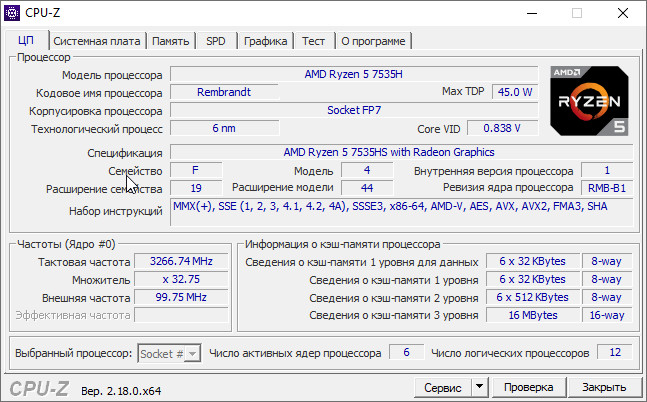Select the ЦП tab
Image resolution: width=647 pixels, height=402 pixels.
(26, 41)
